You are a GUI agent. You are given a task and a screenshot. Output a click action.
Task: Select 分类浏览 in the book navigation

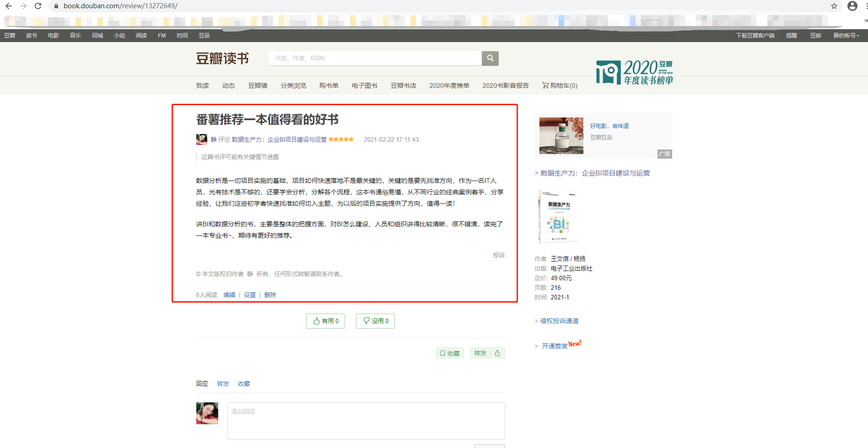point(293,85)
